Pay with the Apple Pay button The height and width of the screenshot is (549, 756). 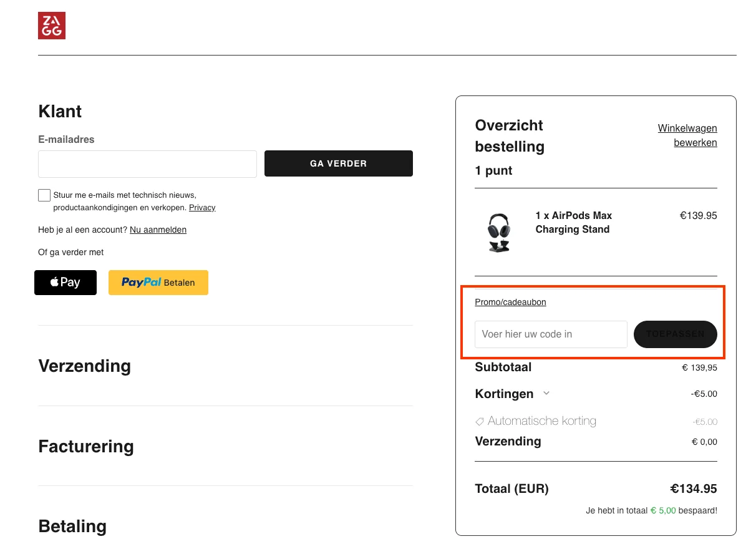[65, 283]
